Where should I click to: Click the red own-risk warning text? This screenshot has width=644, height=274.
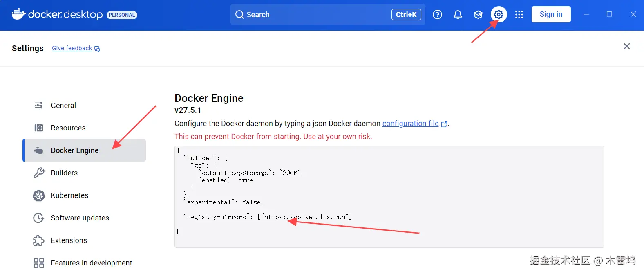(273, 137)
